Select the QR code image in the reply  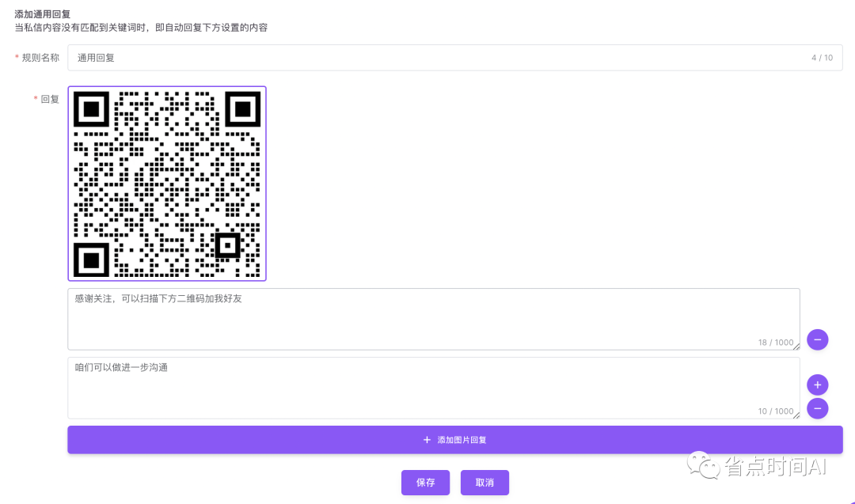(x=167, y=184)
